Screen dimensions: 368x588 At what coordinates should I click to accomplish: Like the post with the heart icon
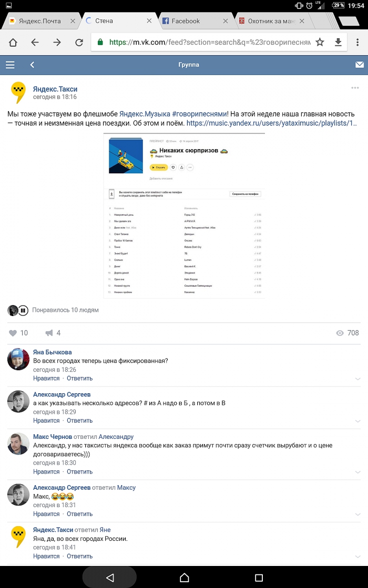tap(14, 333)
